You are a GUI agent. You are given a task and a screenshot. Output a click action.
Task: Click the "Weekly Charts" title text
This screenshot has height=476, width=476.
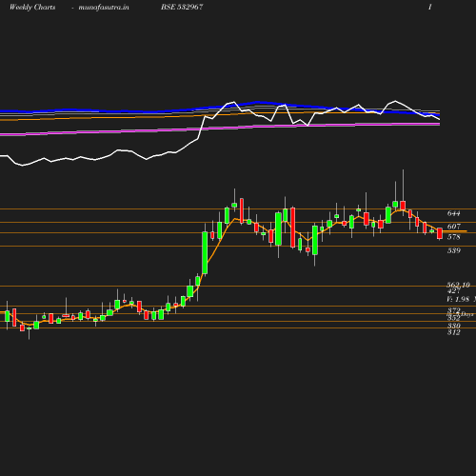pos(32,7)
